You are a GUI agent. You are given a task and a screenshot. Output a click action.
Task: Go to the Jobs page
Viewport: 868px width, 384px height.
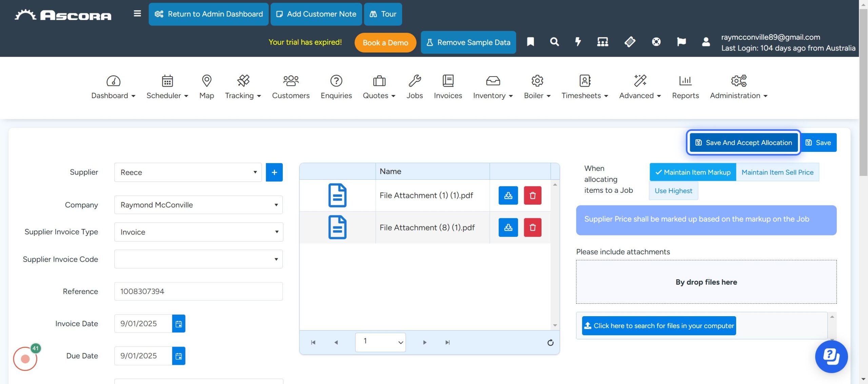click(x=415, y=87)
